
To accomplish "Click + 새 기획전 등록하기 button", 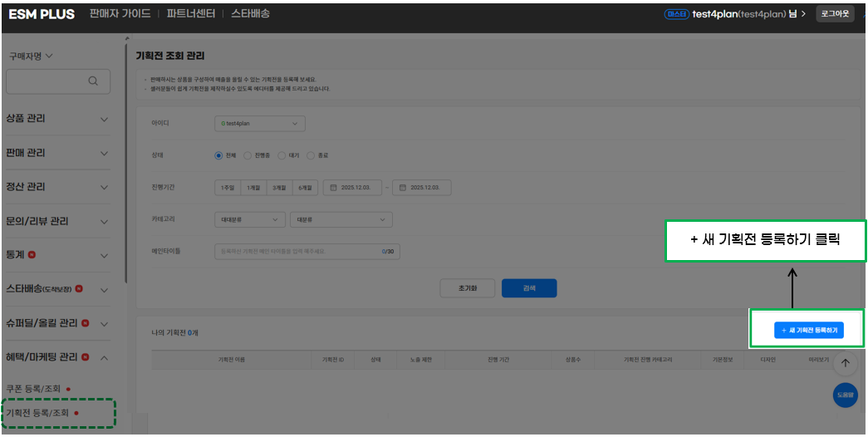I will tap(809, 330).
